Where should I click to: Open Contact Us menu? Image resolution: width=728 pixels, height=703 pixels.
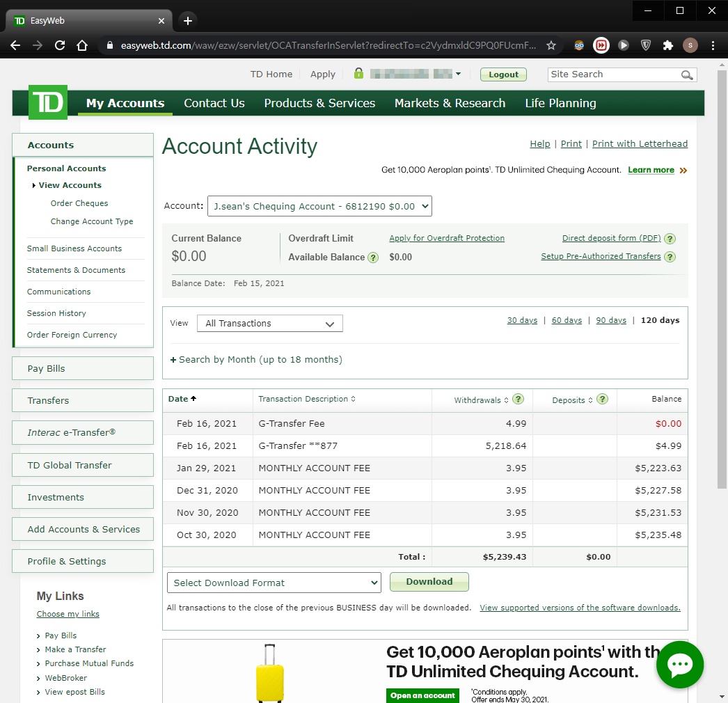[214, 103]
